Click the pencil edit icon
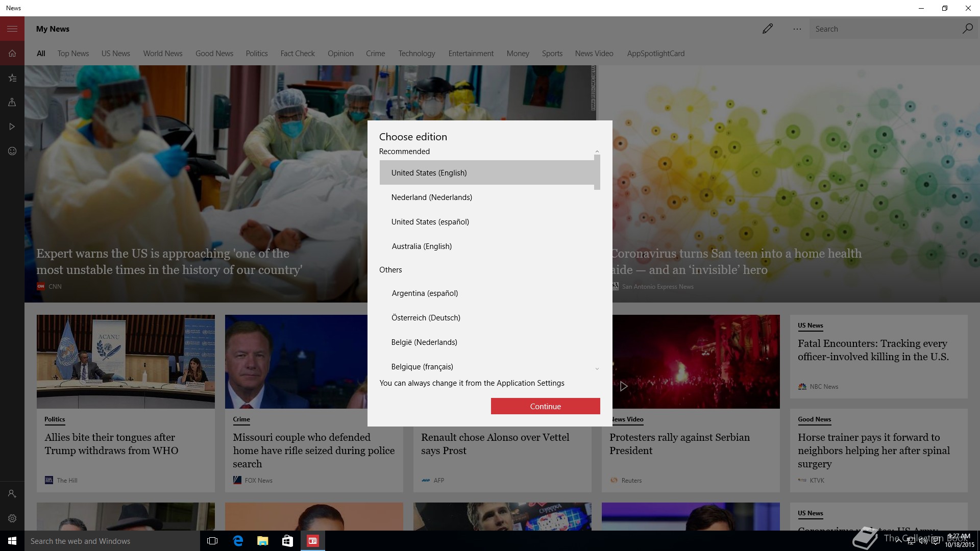The height and width of the screenshot is (551, 980). 768,29
